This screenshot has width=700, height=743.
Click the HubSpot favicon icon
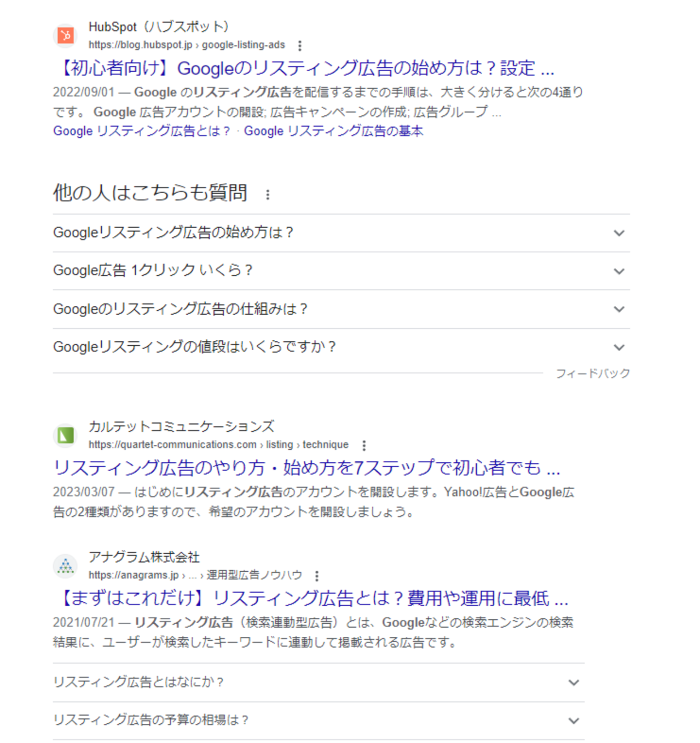[x=65, y=35]
